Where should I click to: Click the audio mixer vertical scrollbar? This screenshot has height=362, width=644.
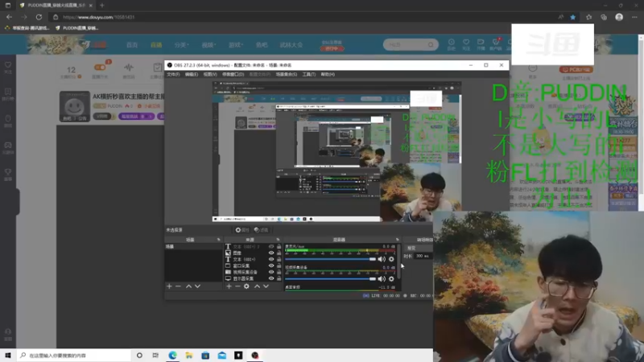(398, 261)
